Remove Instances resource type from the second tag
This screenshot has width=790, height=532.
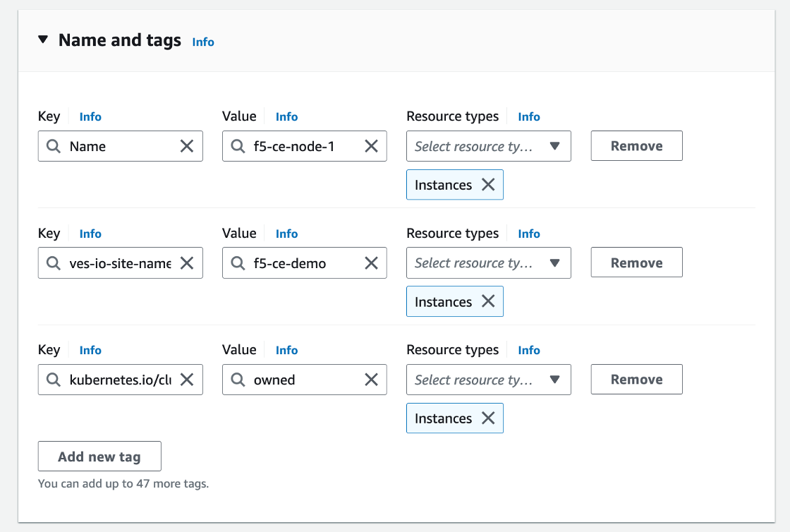coord(487,301)
